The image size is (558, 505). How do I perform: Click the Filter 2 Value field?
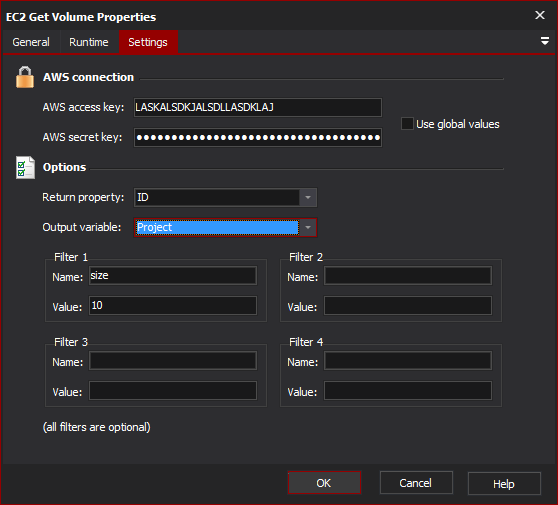tap(408, 305)
